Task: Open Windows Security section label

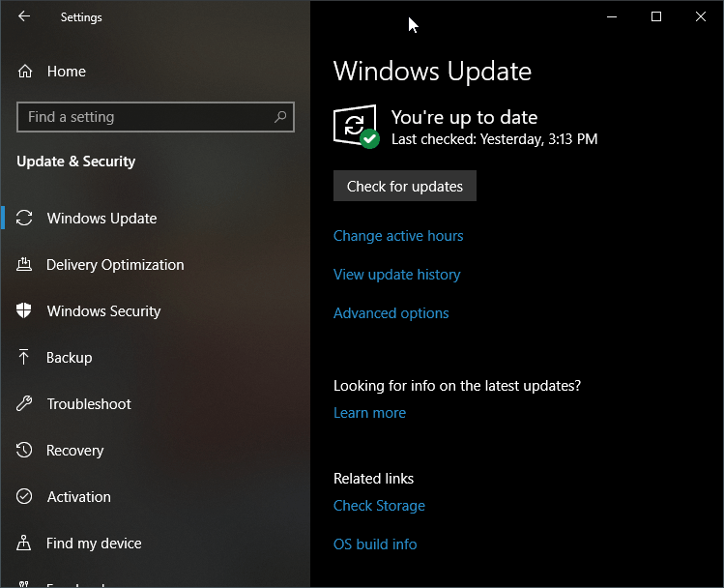Action: tap(103, 311)
